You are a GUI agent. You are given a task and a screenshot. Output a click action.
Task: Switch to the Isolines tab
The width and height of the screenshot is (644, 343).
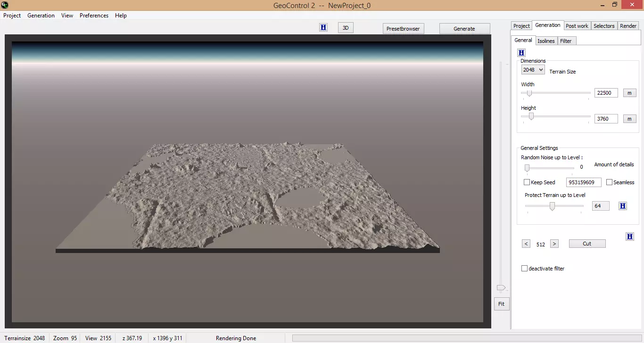click(x=546, y=41)
